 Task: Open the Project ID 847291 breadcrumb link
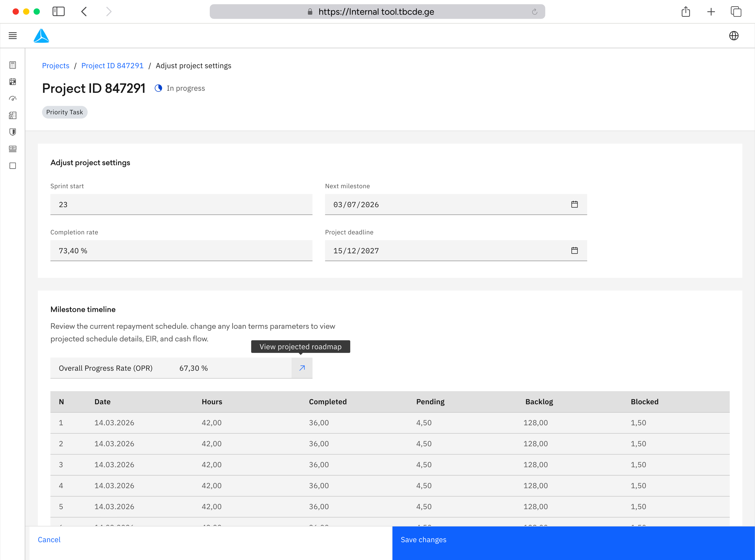pos(112,66)
